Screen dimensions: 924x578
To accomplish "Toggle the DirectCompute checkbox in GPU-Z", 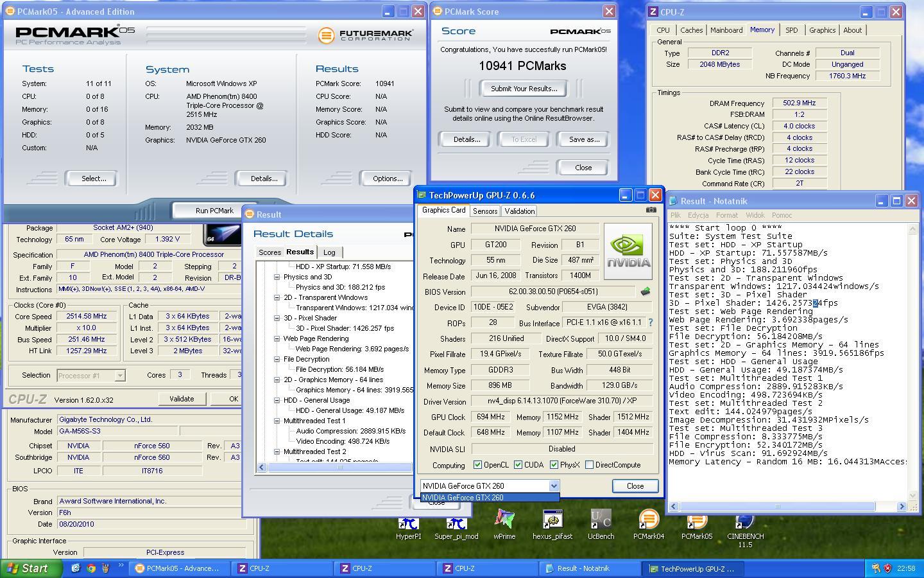I will tap(589, 465).
